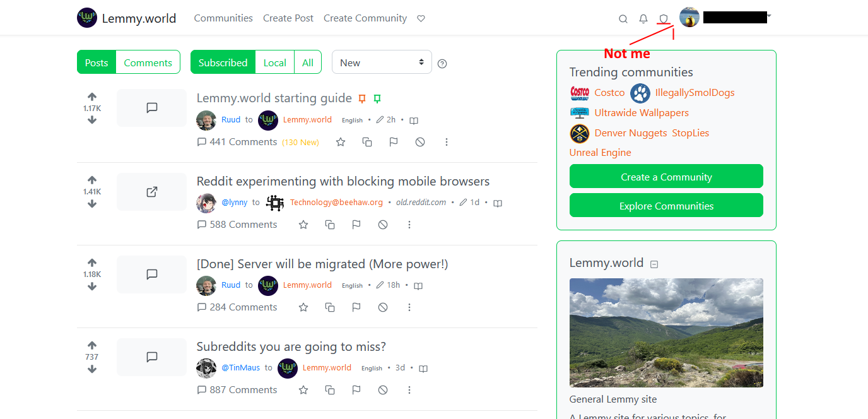This screenshot has height=419, width=868.
Task: Open the search magnifier icon
Action: 623,19
